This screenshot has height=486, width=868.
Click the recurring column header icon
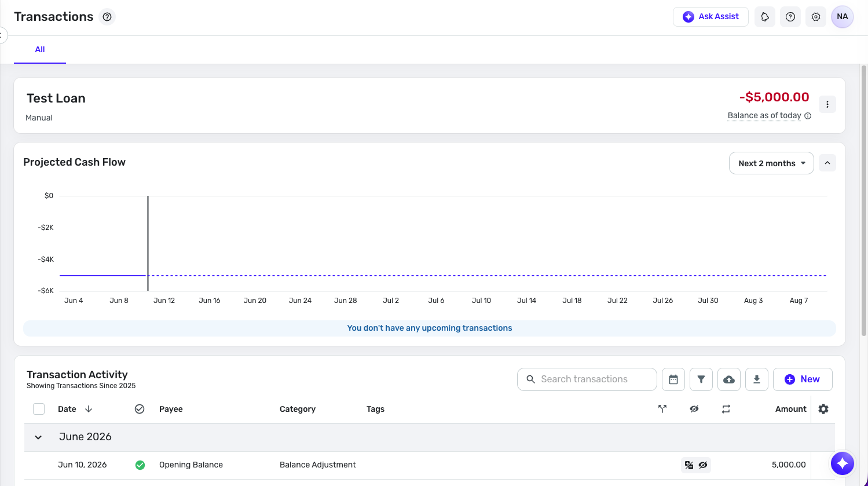click(726, 409)
